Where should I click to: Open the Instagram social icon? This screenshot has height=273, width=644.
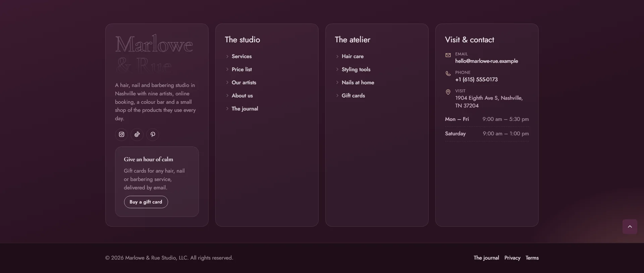point(121,134)
